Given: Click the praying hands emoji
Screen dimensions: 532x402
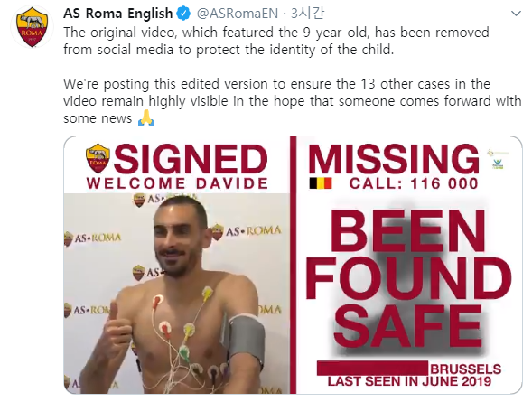Looking at the screenshot, I should 146,118.
